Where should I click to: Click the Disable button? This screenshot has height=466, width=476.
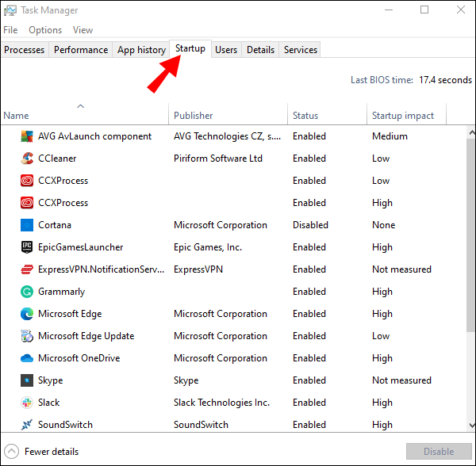point(439,452)
